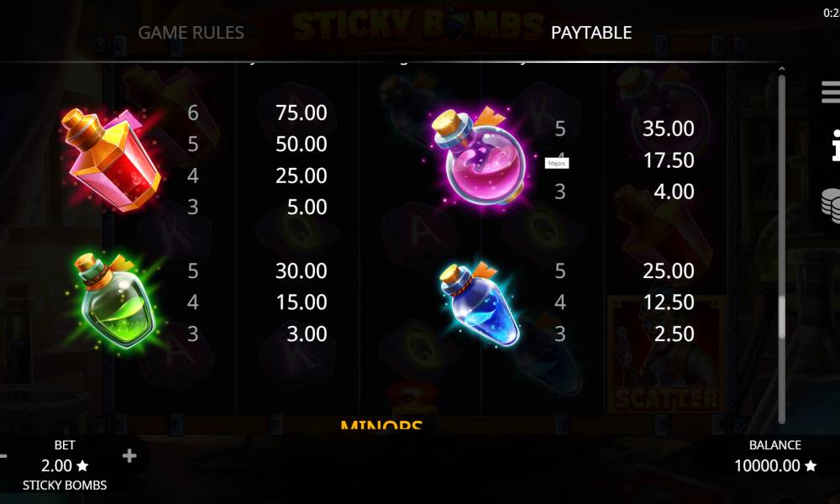Open the coins stack icon
The height and width of the screenshot is (504, 840).
[832, 206]
